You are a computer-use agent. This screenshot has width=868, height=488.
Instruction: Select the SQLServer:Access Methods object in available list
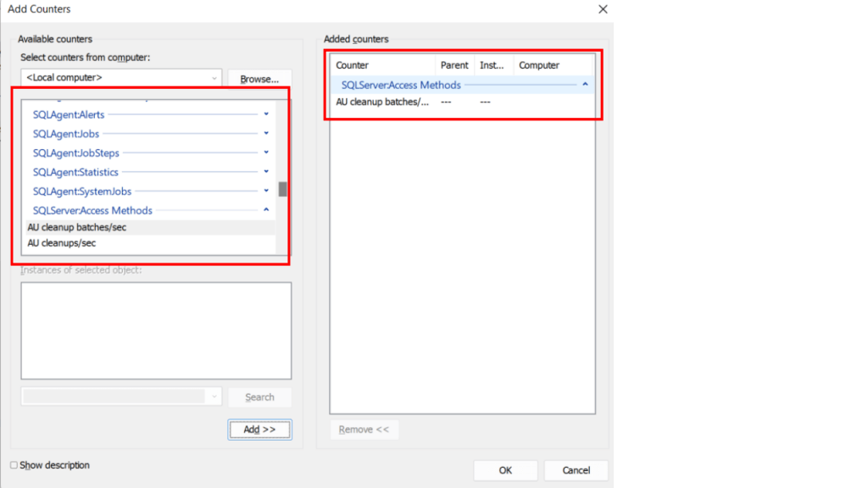(92, 210)
